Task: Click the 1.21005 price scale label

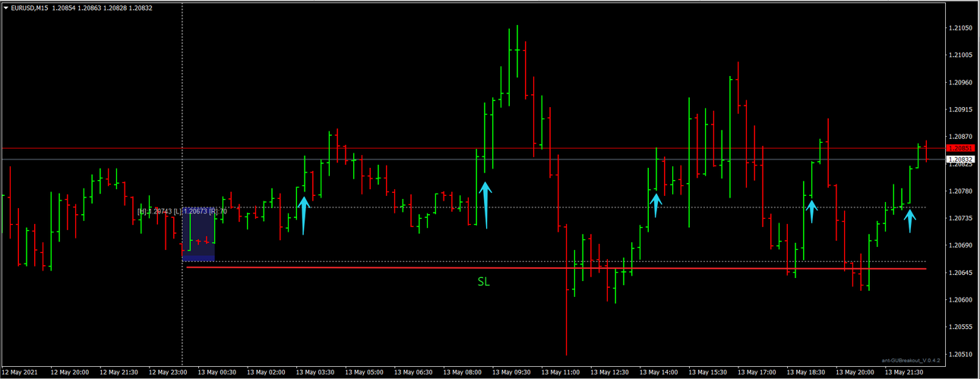Action: (961, 55)
